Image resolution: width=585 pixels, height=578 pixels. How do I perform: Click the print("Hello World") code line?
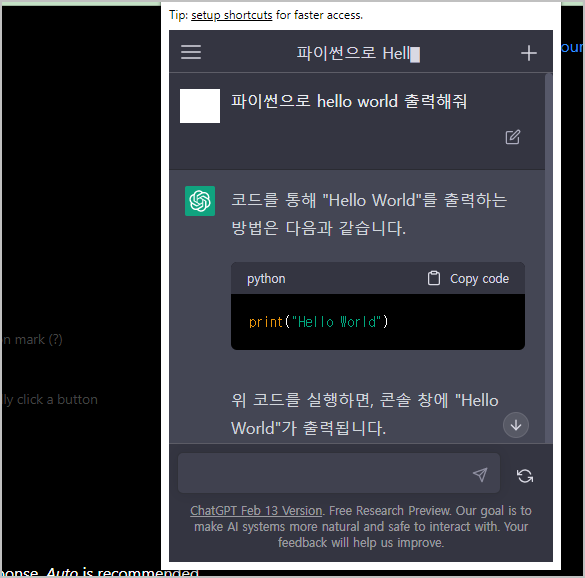pos(319,322)
